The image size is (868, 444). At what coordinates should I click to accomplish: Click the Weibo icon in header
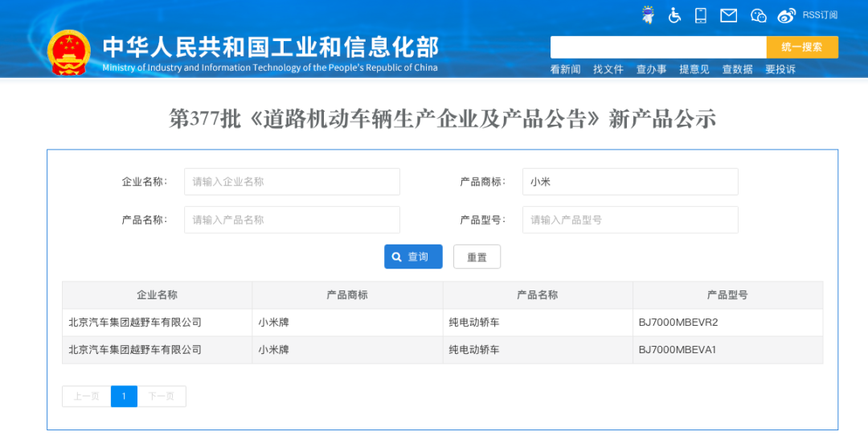[x=786, y=15]
